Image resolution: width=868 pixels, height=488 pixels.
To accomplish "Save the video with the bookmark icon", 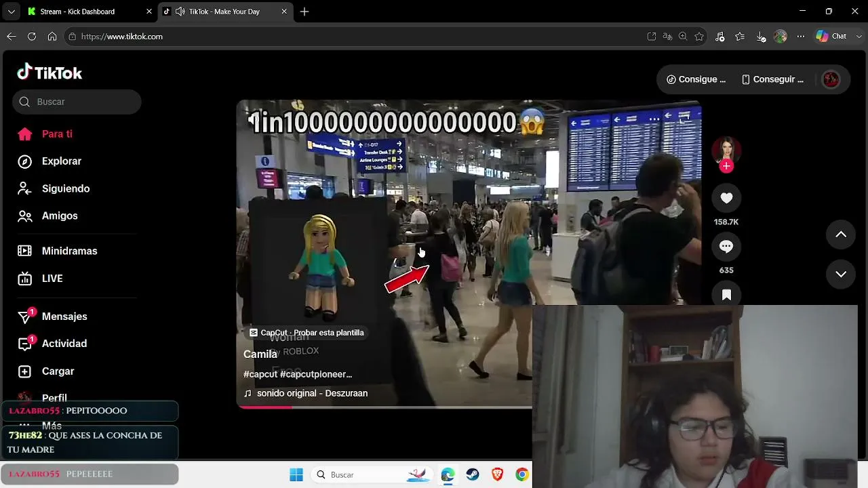I will click(726, 295).
